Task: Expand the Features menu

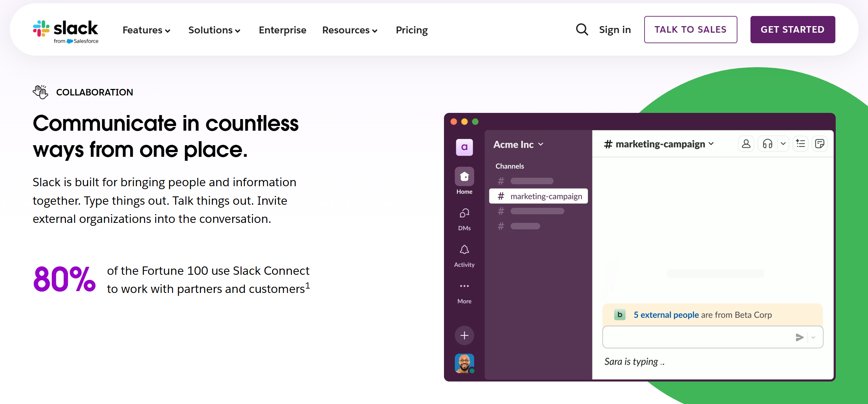Action: [147, 30]
